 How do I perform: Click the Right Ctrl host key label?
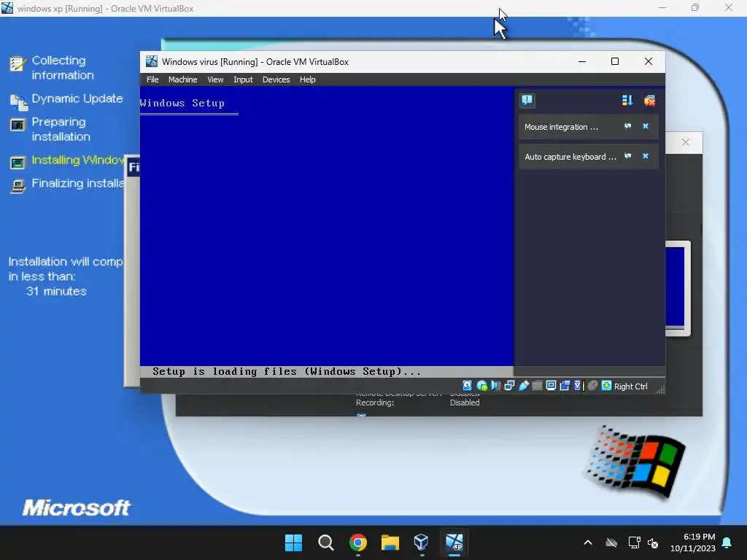[x=630, y=386]
